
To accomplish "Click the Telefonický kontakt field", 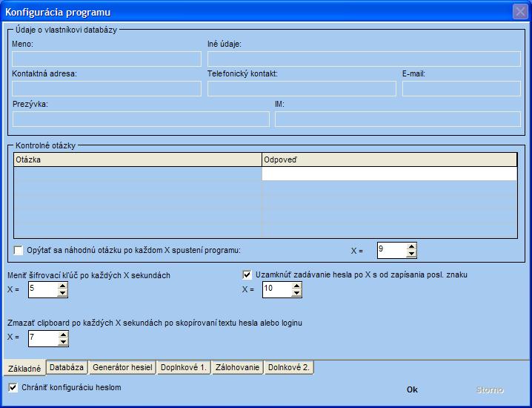I will tap(302, 89).
